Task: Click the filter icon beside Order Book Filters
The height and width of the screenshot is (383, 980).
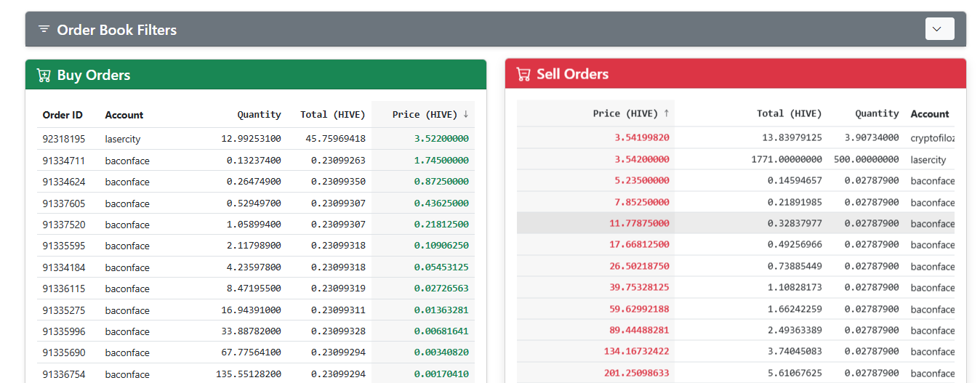Action: pos(44,30)
